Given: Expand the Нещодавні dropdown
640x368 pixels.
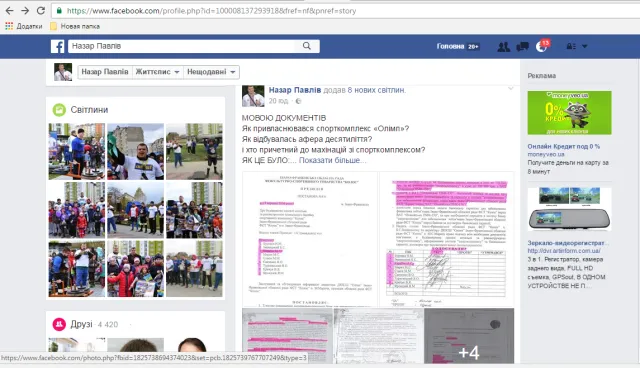Looking at the screenshot, I should pyautogui.click(x=211, y=72).
